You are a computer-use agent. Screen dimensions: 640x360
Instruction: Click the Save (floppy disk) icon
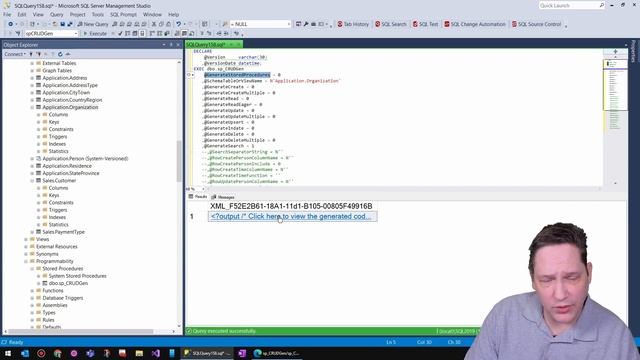[62, 24]
